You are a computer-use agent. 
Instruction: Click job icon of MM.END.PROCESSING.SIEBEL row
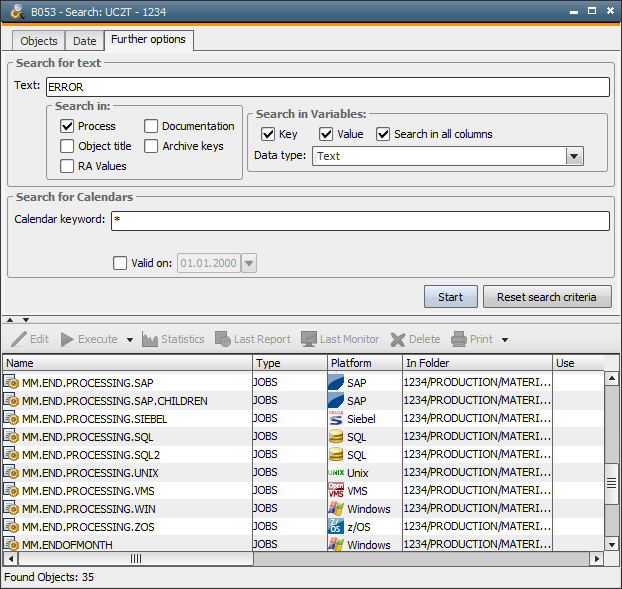click(x=12, y=418)
